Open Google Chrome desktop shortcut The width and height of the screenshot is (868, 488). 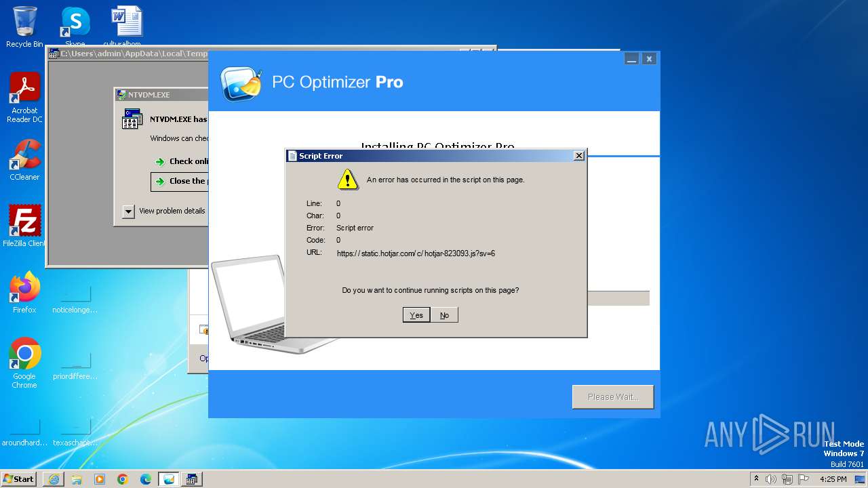pos(24,363)
